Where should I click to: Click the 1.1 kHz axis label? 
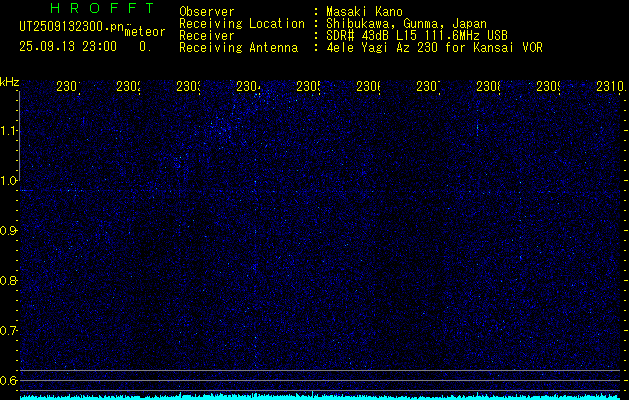pyautogui.click(x=9, y=131)
